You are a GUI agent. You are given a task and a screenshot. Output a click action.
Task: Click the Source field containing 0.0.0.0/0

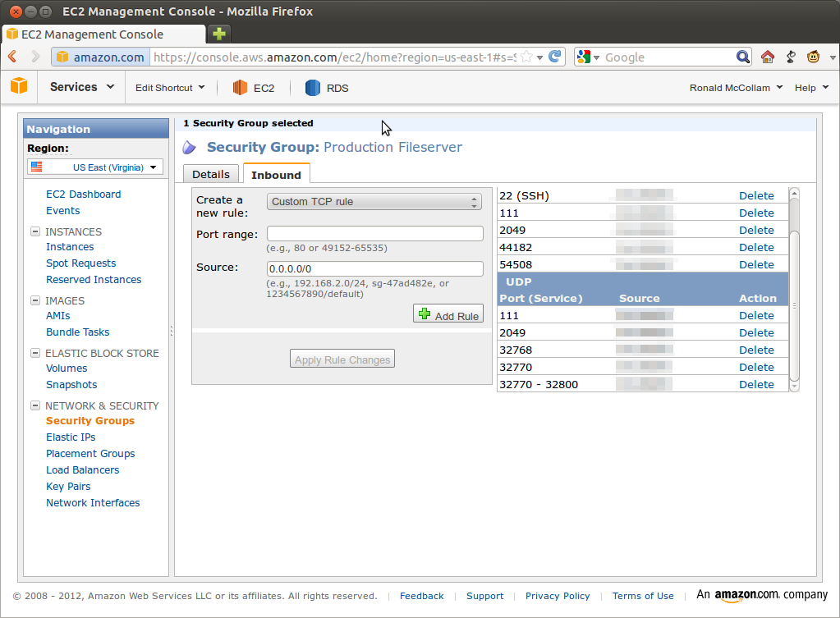[x=375, y=268]
